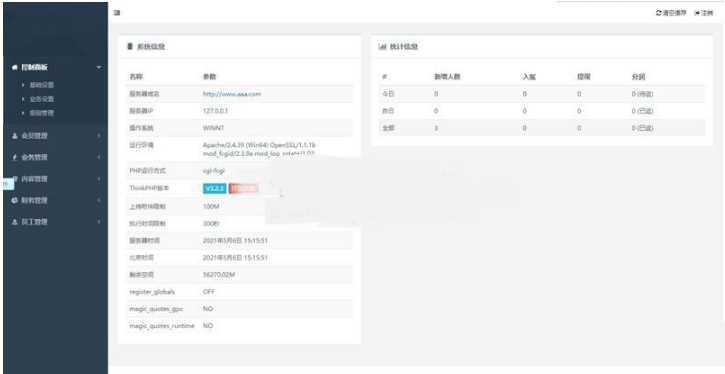Click the blue V3.2.3 version badge
Screen dimensions: 725x374
click(x=214, y=188)
